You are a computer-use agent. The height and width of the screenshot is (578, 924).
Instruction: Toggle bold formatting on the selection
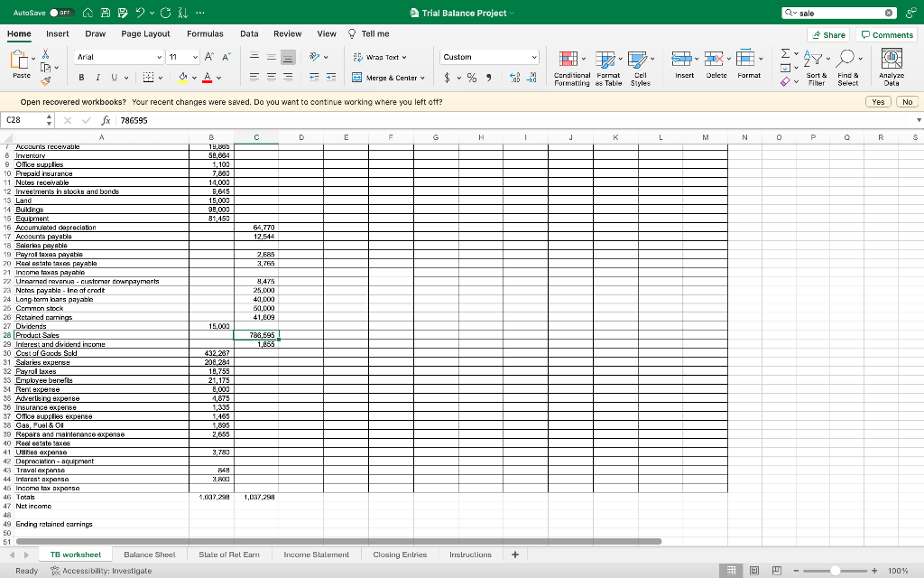coord(82,78)
